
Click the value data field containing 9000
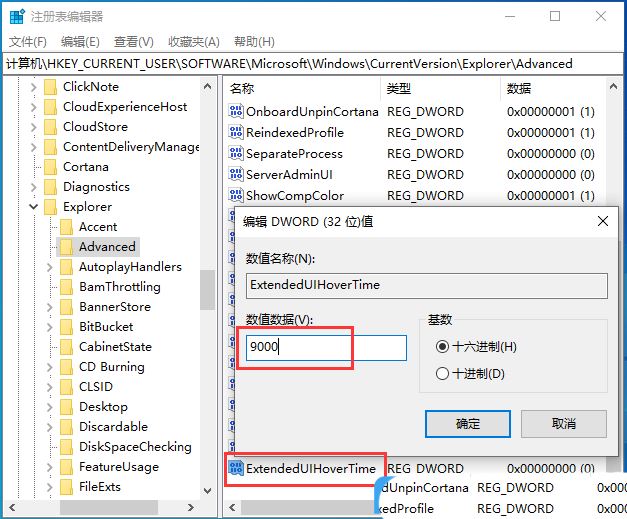point(326,347)
